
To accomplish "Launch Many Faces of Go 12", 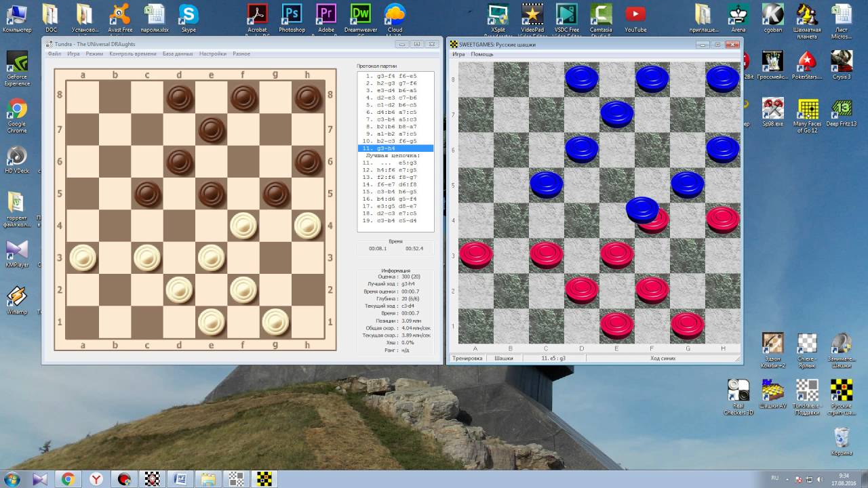I will pos(807,115).
